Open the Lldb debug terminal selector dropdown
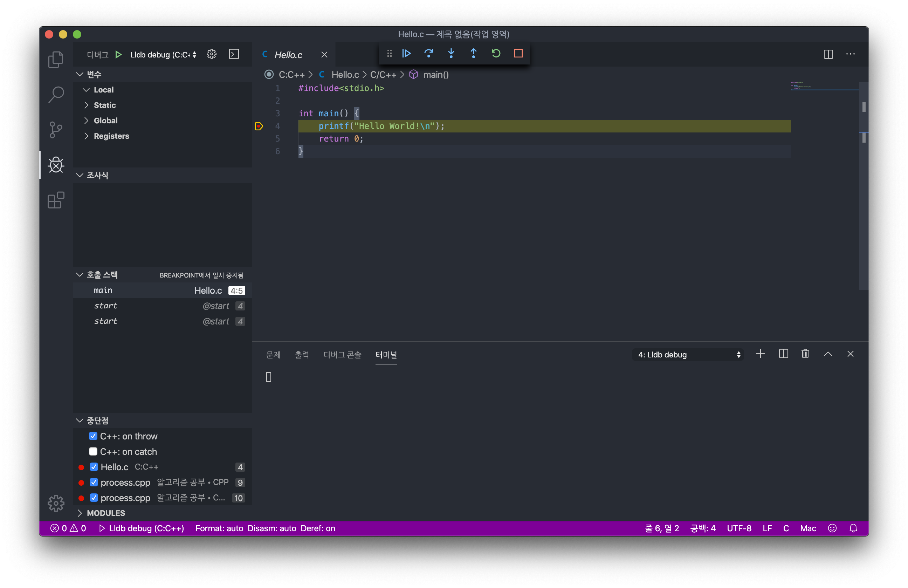This screenshot has height=588, width=908. coord(689,355)
